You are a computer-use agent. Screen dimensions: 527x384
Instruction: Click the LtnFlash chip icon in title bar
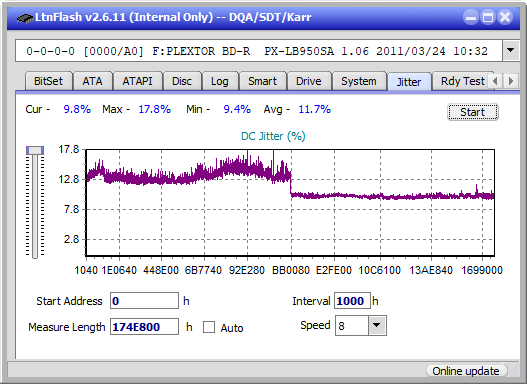tap(24, 17)
